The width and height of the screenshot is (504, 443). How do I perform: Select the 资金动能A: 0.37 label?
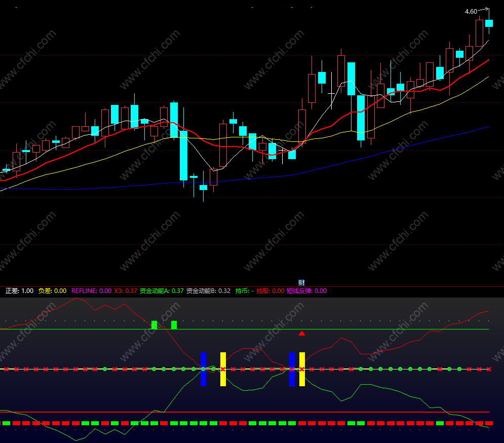coord(162,291)
